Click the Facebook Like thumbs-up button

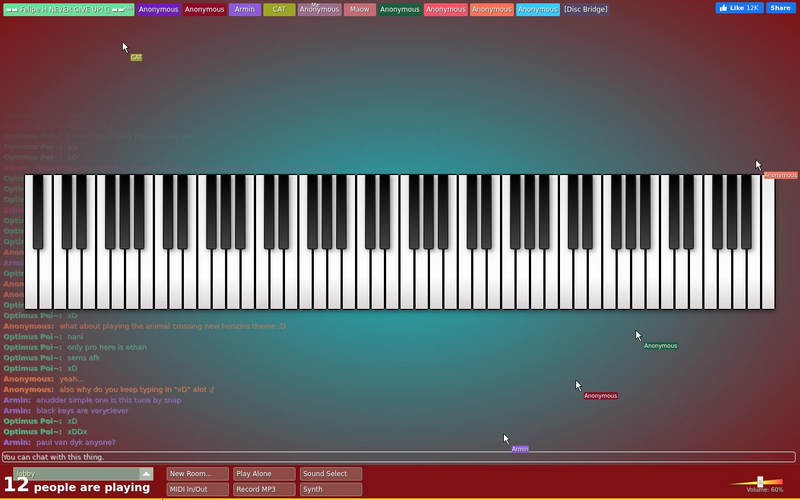(739, 8)
